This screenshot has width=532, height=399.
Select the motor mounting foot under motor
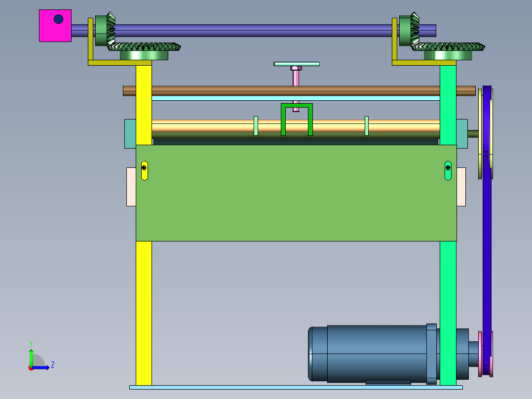pos(388,382)
